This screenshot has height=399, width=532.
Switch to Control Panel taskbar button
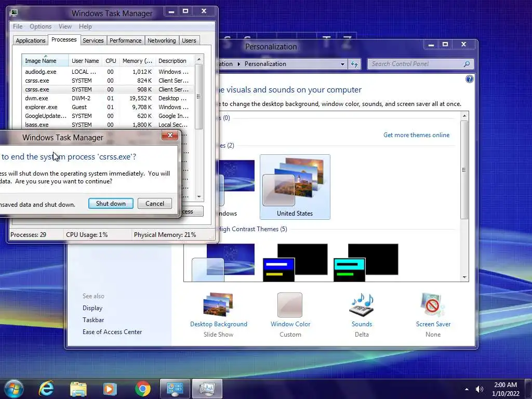(x=175, y=389)
